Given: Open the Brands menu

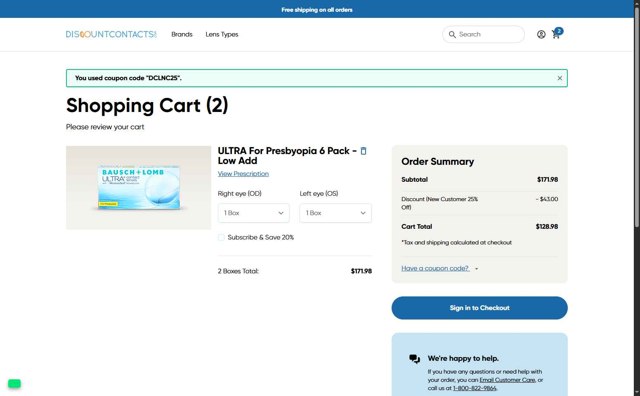Looking at the screenshot, I should (182, 34).
